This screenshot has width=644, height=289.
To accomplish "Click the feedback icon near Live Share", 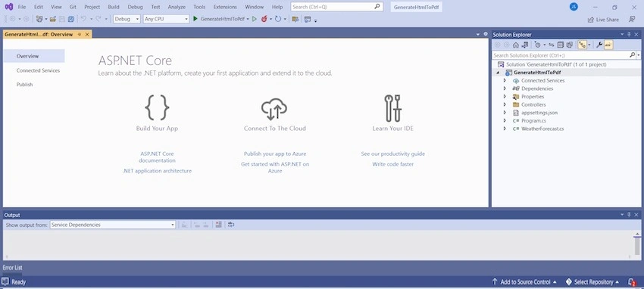I will [632, 19].
